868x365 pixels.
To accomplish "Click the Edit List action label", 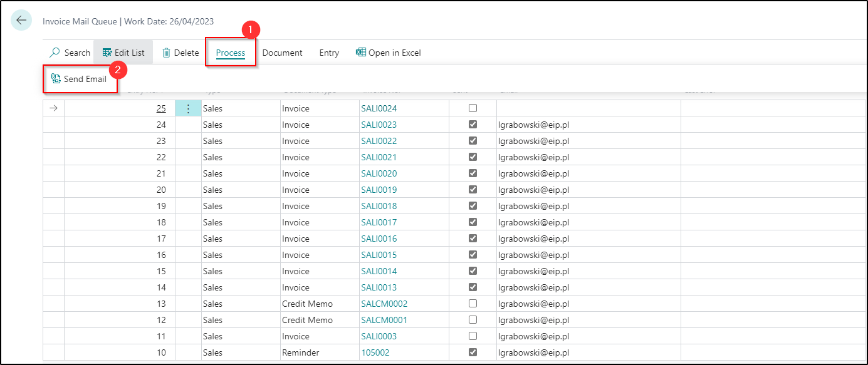I will (x=130, y=53).
